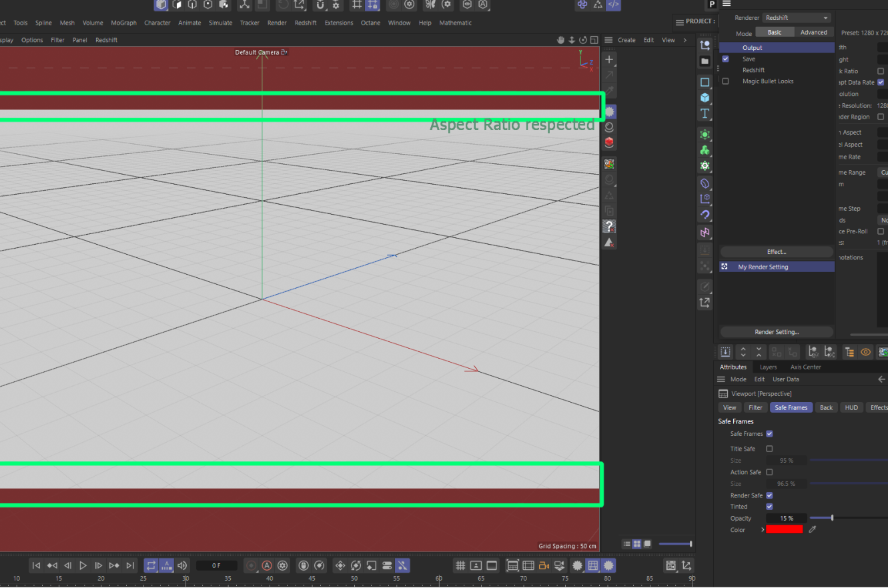Enable the Magic Bullet Looks checkbox
Screen dimensions: 888x588
726,81
